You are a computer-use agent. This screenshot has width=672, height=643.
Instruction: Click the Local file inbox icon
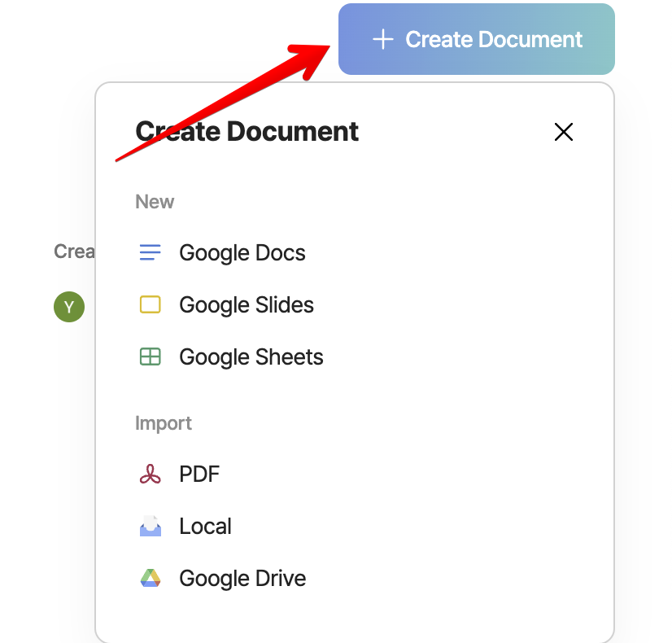click(151, 527)
